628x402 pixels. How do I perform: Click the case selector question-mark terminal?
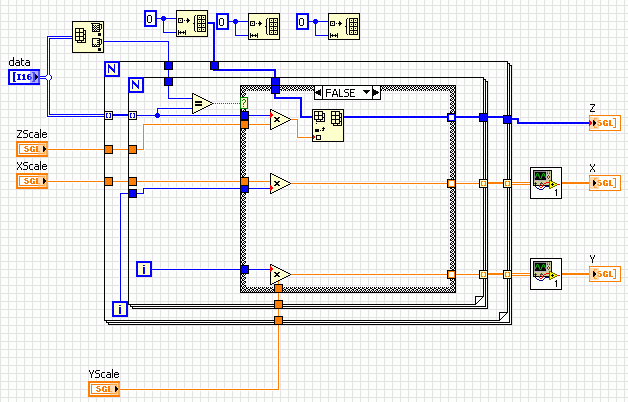point(244,103)
